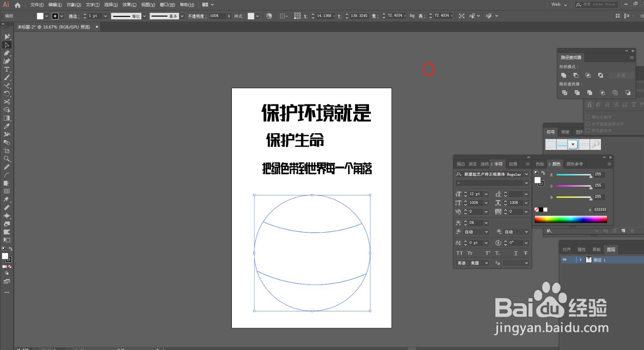The height and width of the screenshot is (350, 644).
Task: Close the 未标题-2 document tab
Action: tap(97, 27)
